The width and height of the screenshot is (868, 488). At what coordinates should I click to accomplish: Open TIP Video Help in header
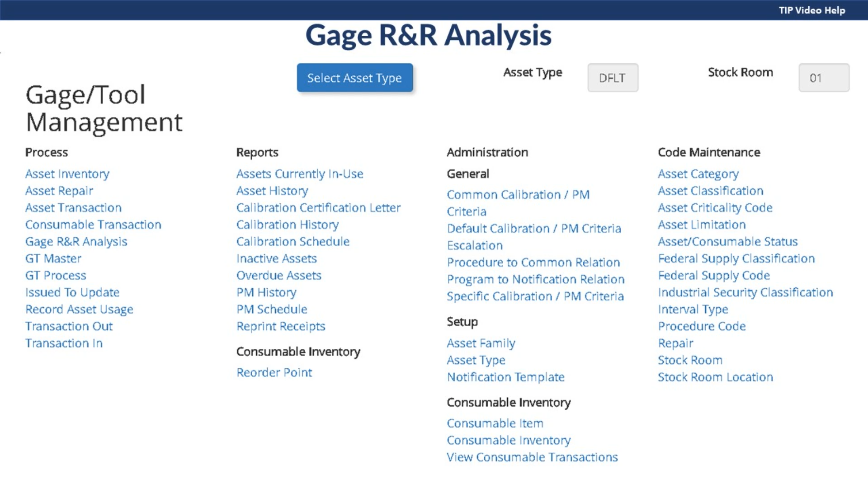coord(811,10)
